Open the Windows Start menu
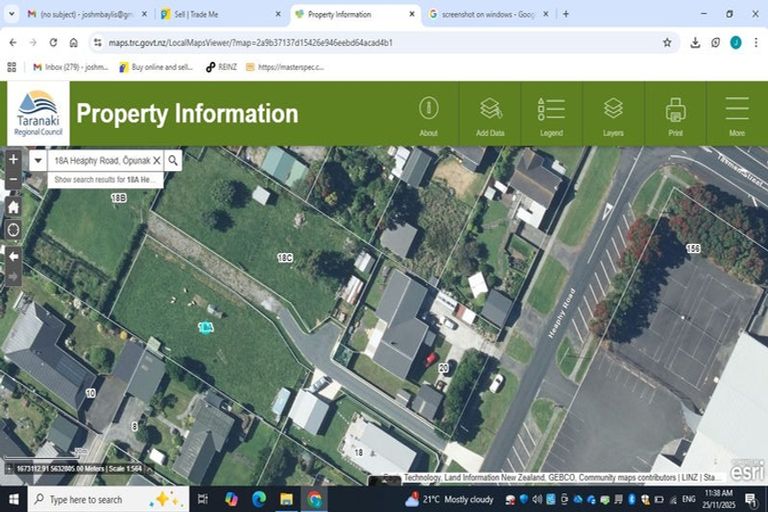 [x=13, y=499]
